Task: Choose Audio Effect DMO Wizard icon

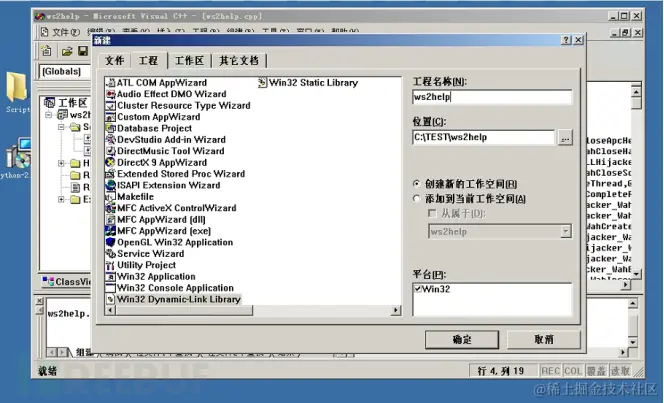Action: point(111,94)
